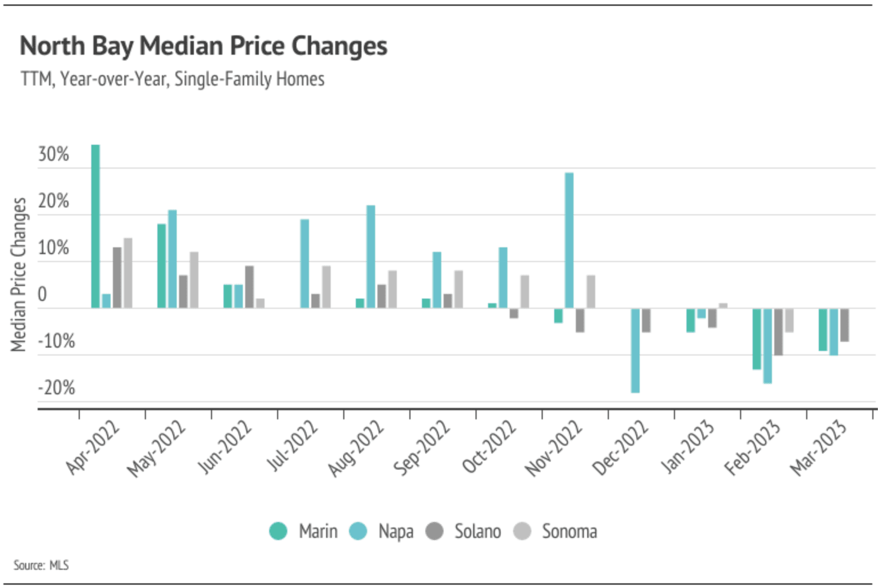Click the 30% y-axis tick label

click(x=54, y=154)
